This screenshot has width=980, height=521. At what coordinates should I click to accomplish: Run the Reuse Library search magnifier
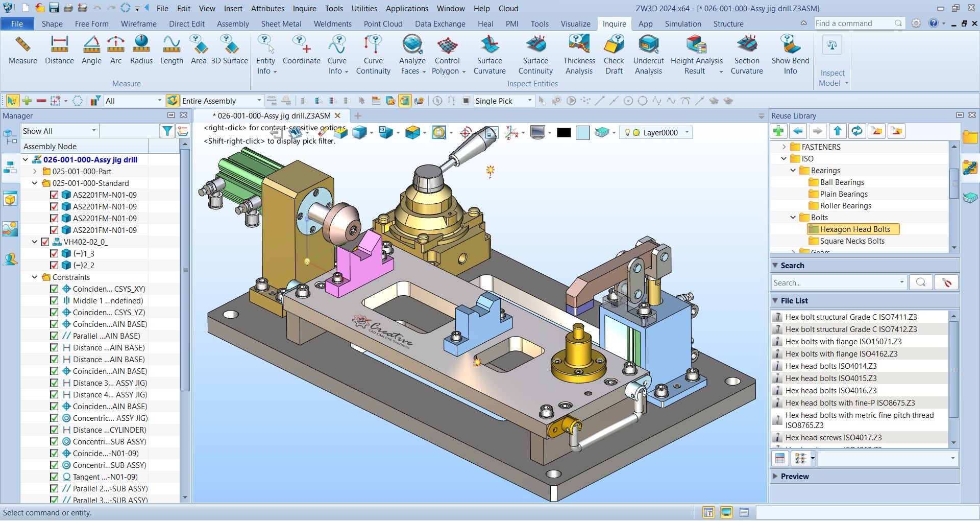pyautogui.click(x=921, y=282)
